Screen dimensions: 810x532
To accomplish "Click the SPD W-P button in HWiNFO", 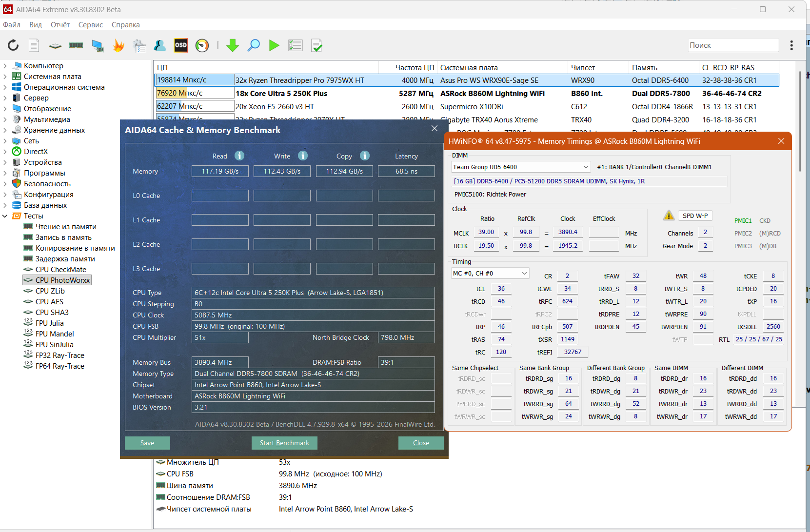I will pyautogui.click(x=695, y=216).
